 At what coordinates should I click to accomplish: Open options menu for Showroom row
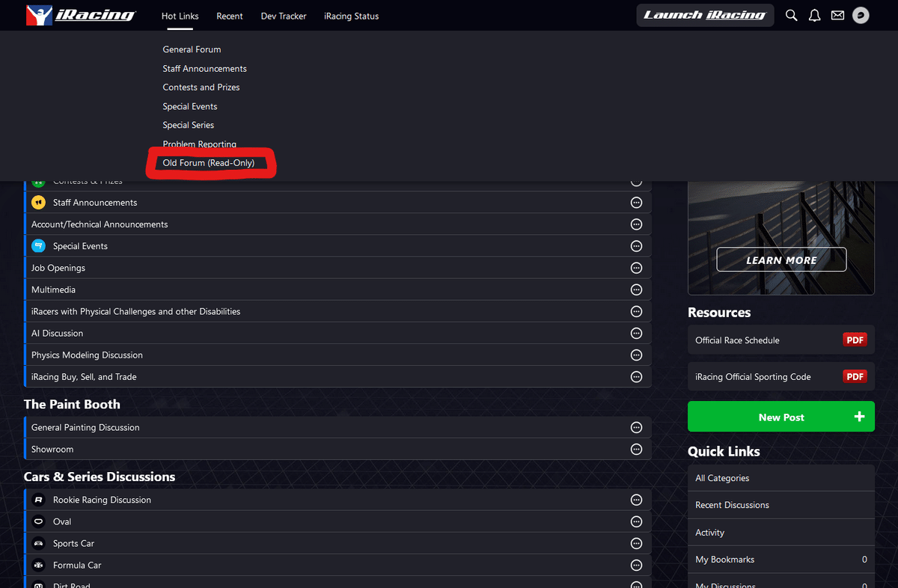[636, 449]
